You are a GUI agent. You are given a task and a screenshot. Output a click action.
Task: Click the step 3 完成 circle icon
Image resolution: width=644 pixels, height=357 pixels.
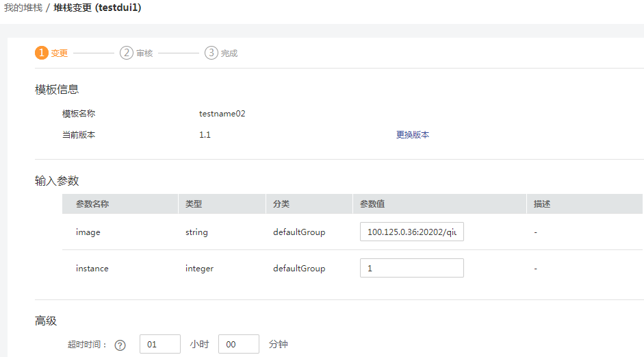point(211,53)
